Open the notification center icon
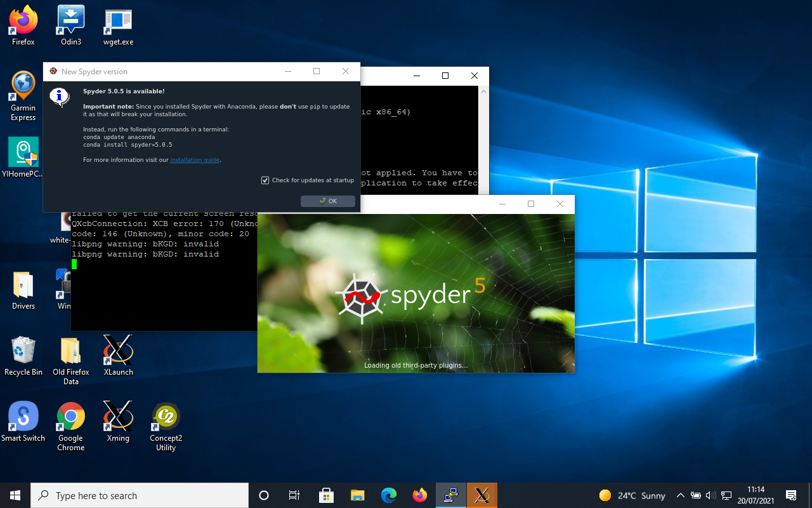 (x=791, y=495)
